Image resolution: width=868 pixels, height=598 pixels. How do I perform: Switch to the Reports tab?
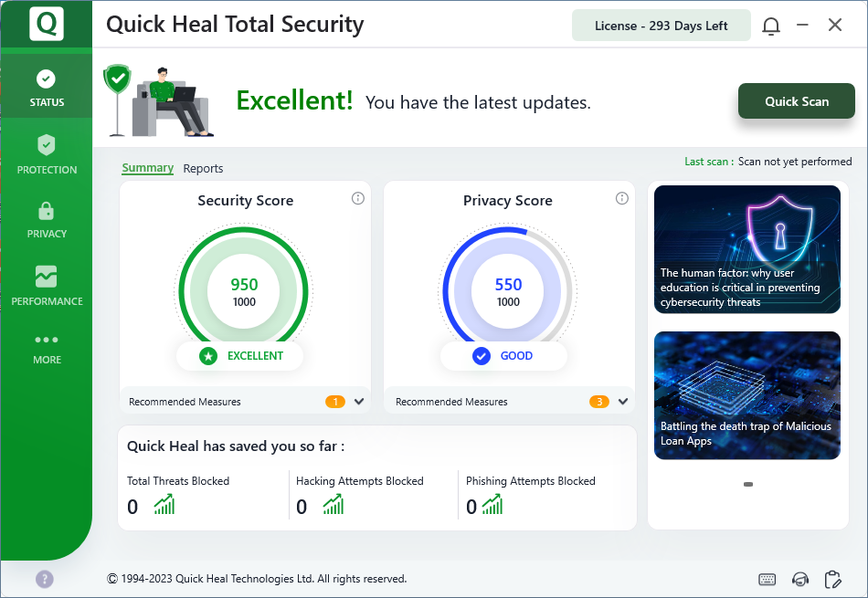pyautogui.click(x=203, y=169)
